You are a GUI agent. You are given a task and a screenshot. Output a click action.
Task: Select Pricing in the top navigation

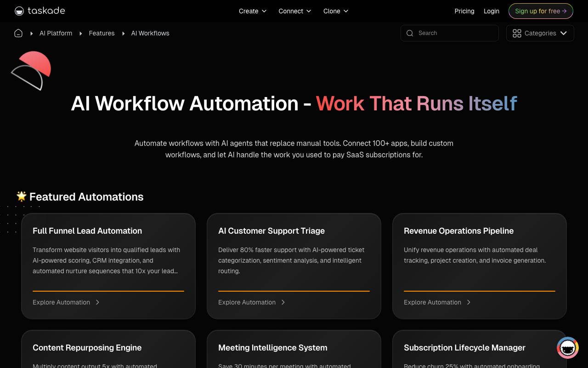(x=464, y=11)
